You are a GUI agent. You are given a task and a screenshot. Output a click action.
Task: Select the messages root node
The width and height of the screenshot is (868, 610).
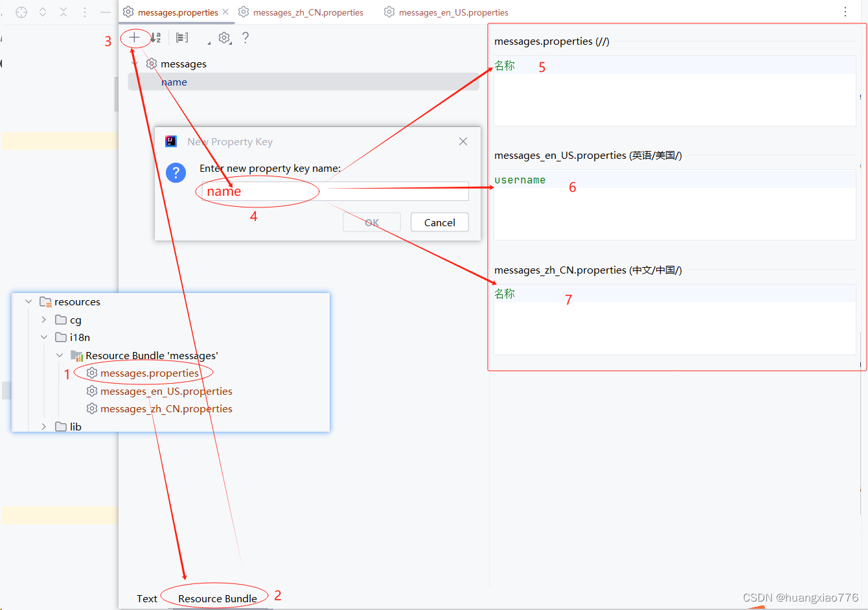[183, 64]
